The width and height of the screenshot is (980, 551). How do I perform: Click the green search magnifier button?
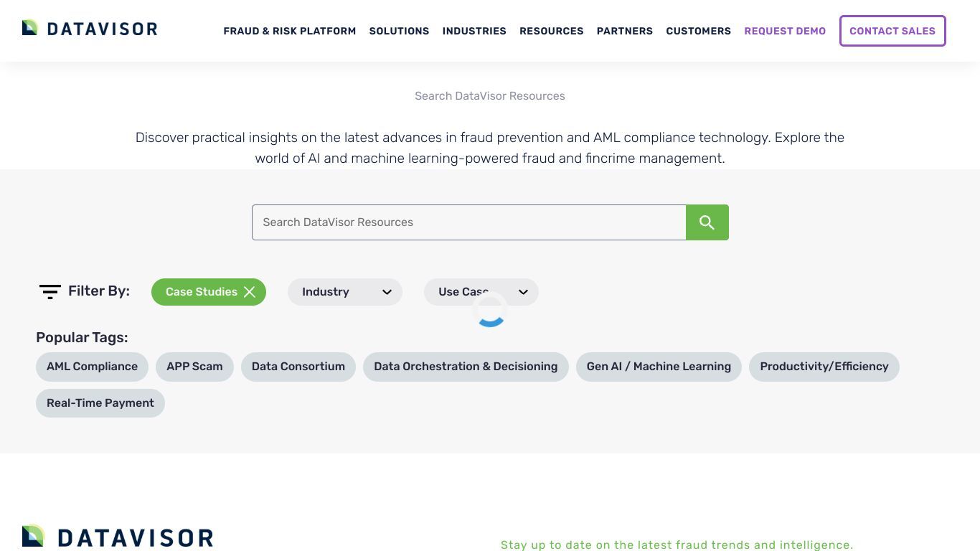point(707,222)
